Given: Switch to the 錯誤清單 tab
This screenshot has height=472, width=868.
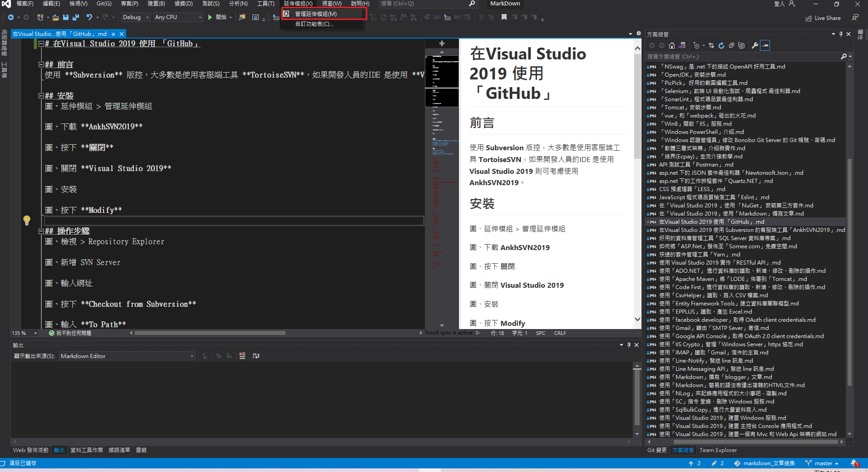Looking at the screenshot, I should point(119,450).
